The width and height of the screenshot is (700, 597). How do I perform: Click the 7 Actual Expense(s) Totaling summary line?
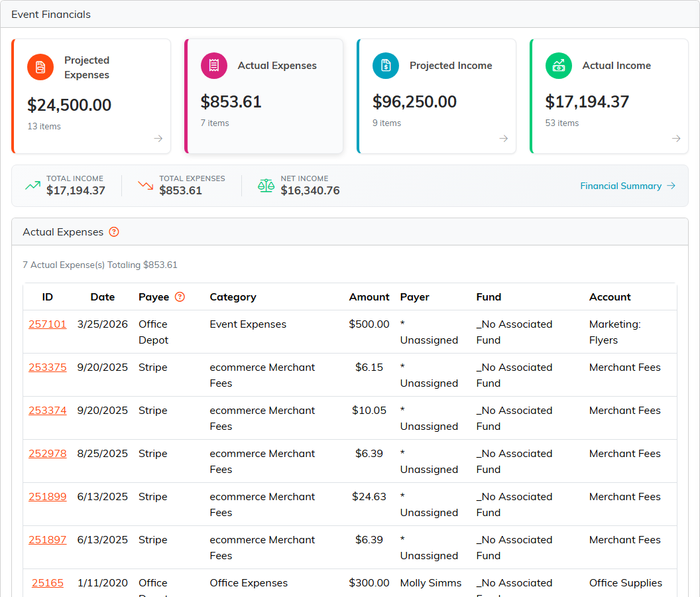click(x=100, y=265)
